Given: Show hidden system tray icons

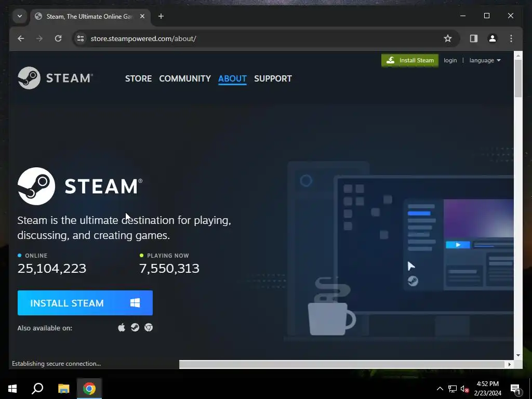Looking at the screenshot, I should 440,389.
